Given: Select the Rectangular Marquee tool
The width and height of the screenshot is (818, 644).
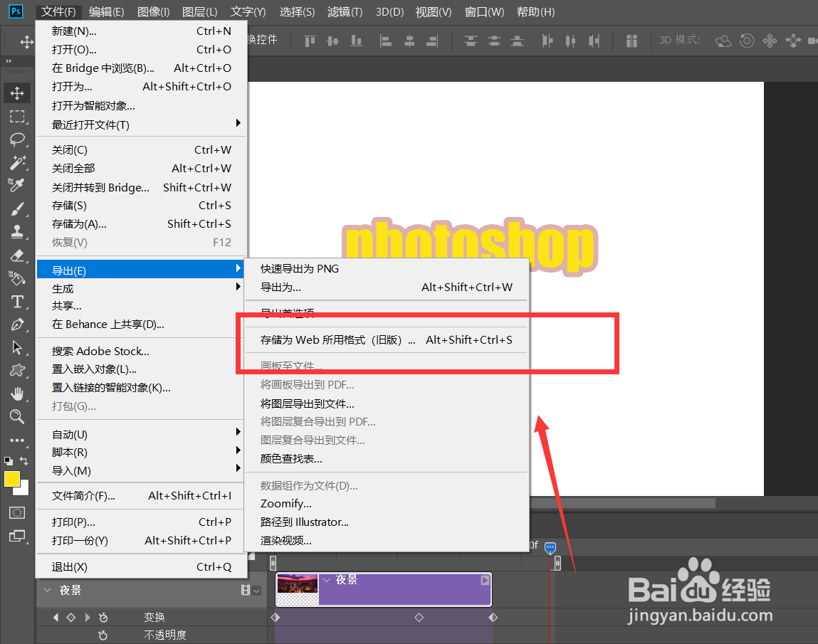Looking at the screenshot, I should pyautogui.click(x=17, y=116).
